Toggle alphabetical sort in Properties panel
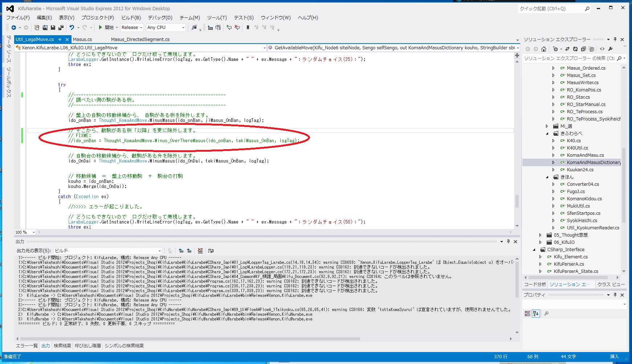 point(536,314)
